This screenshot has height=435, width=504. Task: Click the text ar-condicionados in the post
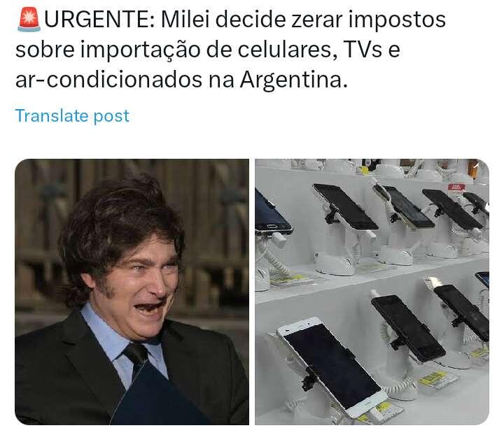tap(108, 80)
